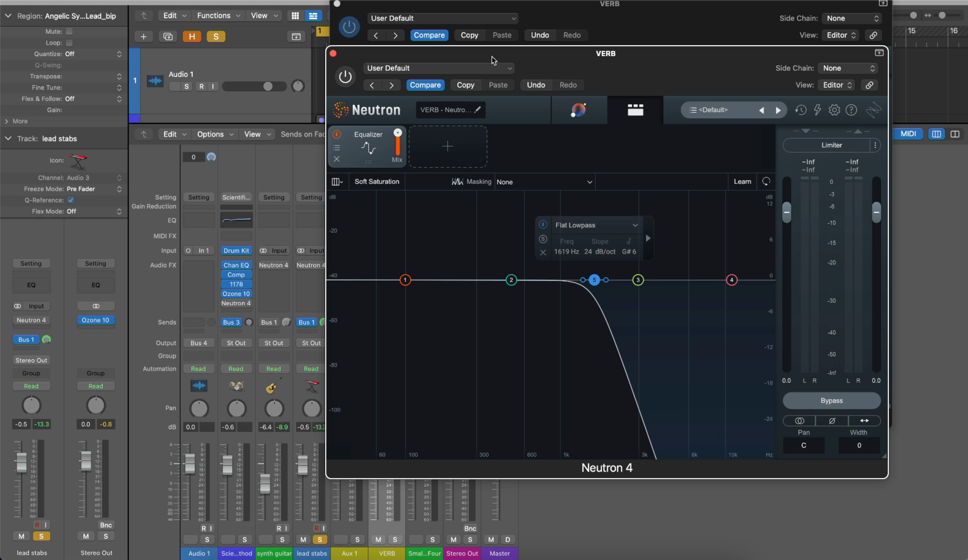Open the Freeze Mode dropdown
The width and height of the screenshot is (968, 560).
94,189
